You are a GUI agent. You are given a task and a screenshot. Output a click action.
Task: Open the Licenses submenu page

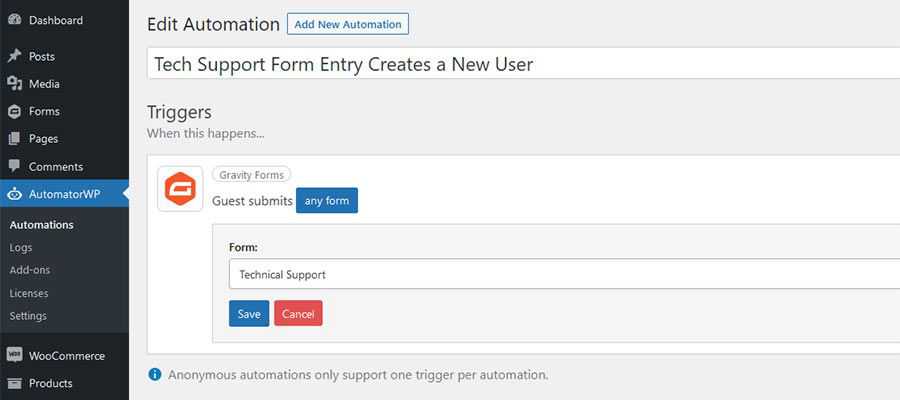click(28, 293)
